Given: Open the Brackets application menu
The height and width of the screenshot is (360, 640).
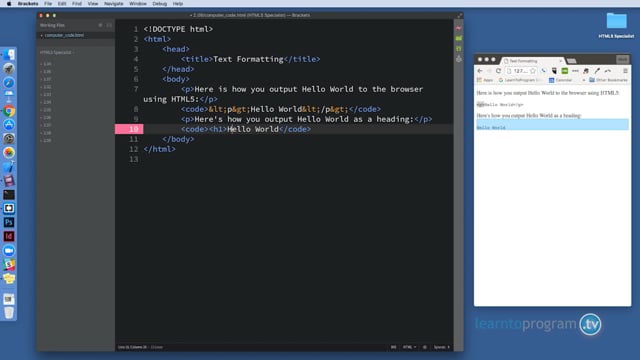Looking at the screenshot, I should 28,4.
